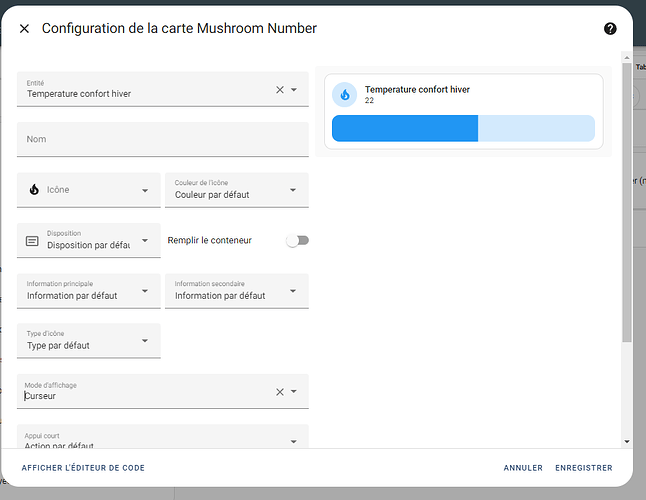Click the Nom input field
646x500 pixels.
pyautogui.click(x=163, y=139)
